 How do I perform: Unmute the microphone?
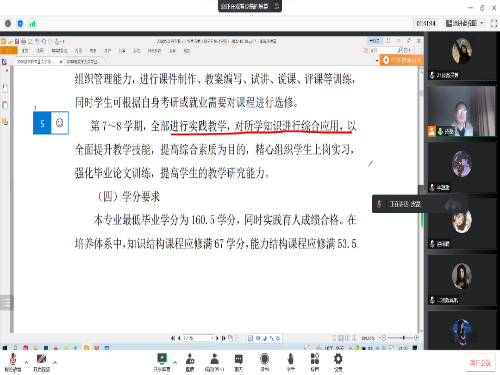[13, 362]
